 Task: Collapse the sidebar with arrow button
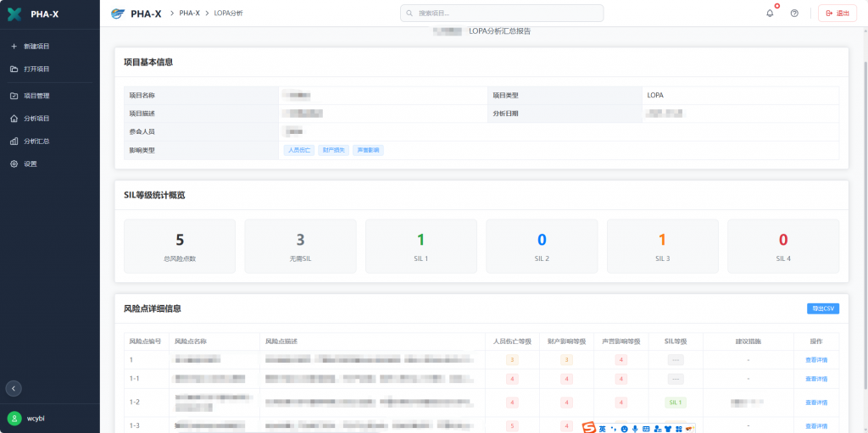click(14, 388)
